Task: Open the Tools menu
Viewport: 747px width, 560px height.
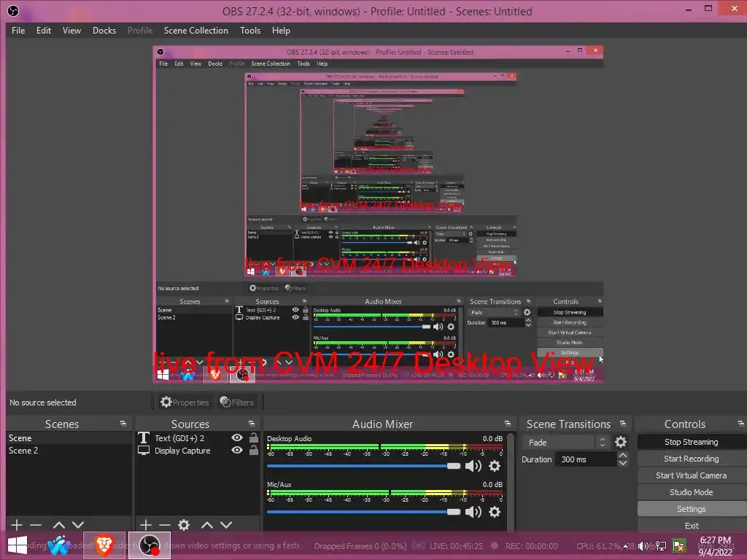Action: click(249, 31)
